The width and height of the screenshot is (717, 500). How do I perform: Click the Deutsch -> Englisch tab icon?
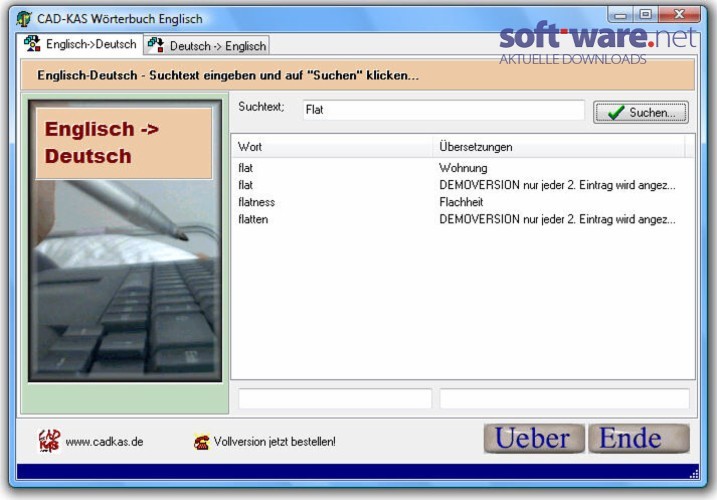point(156,45)
